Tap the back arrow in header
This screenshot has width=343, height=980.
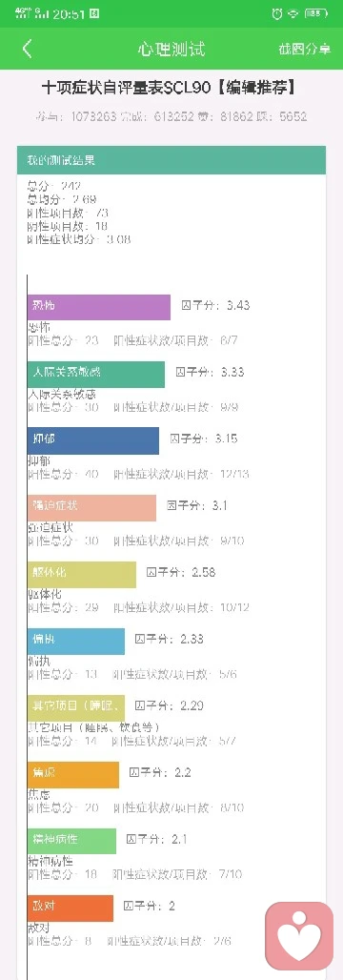[x=27, y=49]
